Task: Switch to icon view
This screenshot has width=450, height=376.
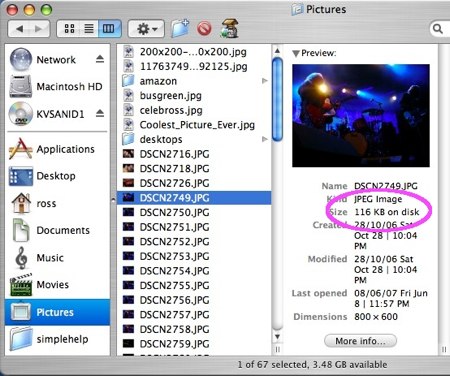Action: 69,29
